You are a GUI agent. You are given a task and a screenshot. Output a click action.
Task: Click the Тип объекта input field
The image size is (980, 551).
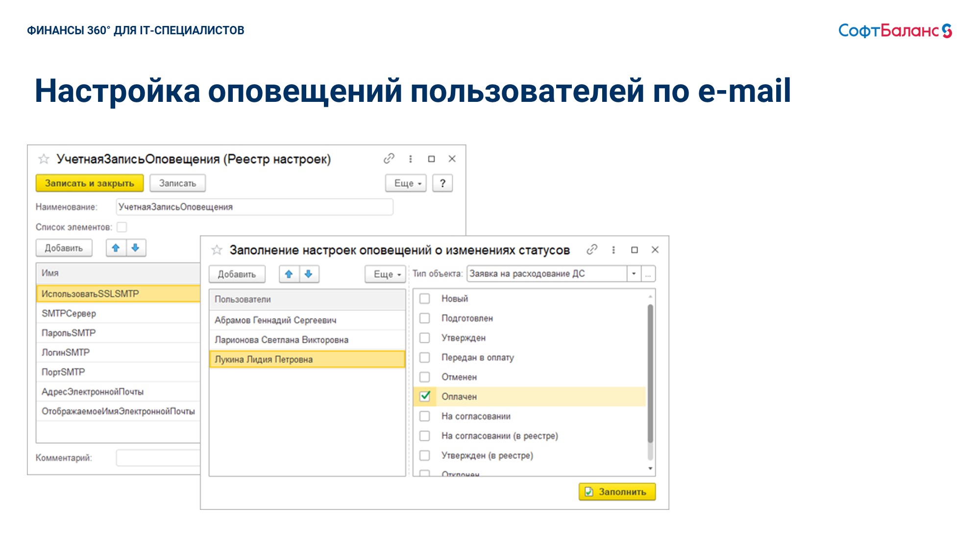coord(547,274)
